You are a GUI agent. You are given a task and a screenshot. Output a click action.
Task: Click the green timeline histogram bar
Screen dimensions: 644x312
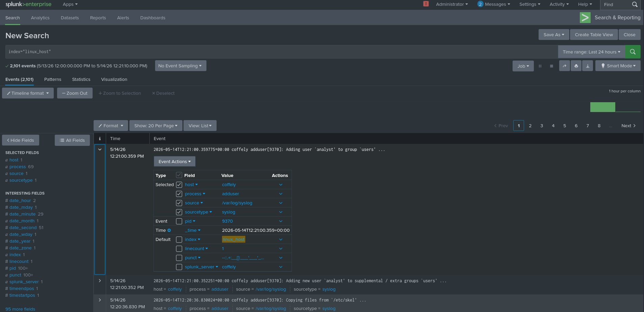click(x=602, y=107)
